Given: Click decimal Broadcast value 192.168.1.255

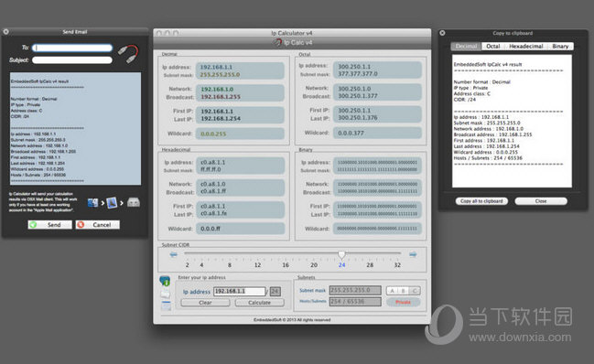Looking at the screenshot, I should click(x=221, y=97).
